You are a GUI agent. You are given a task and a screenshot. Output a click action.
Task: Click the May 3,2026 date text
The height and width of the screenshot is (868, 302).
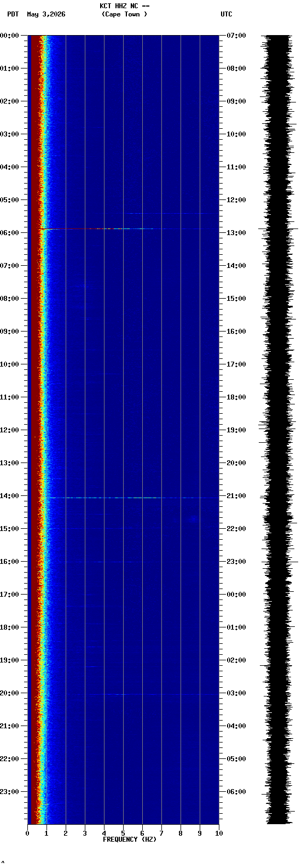pos(46,14)
